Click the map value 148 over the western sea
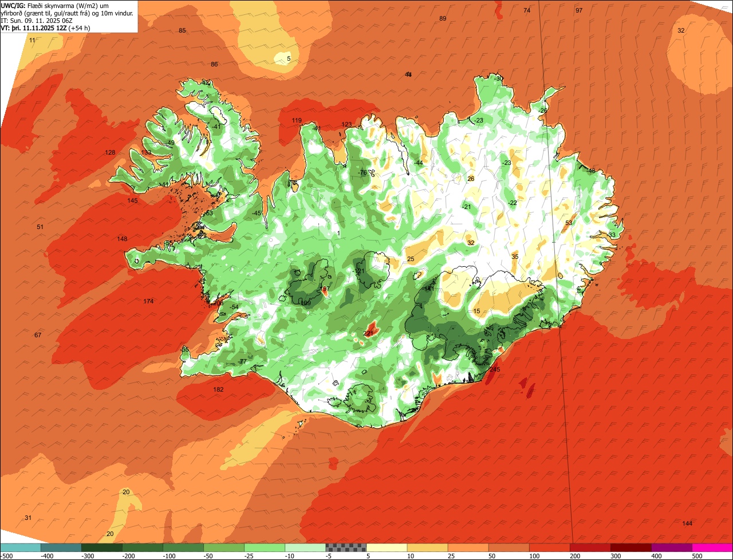The image size is (733, 560). 122,239
